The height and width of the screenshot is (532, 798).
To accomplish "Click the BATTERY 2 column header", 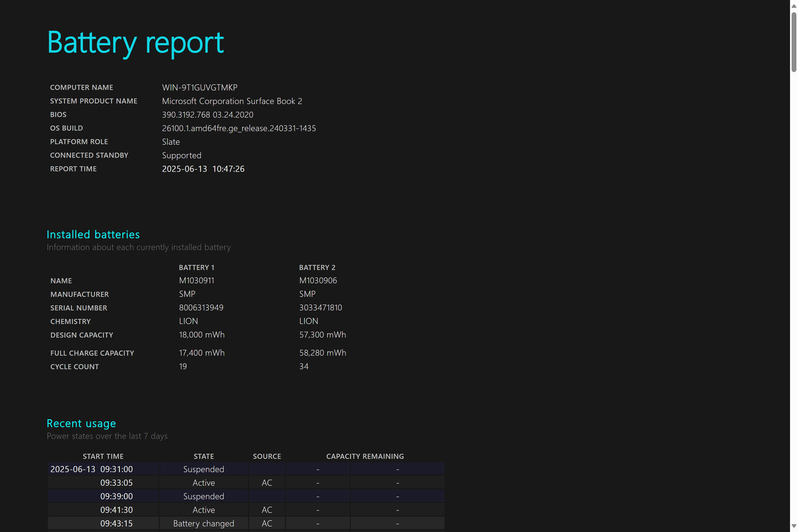I will [x=317, y=268].
